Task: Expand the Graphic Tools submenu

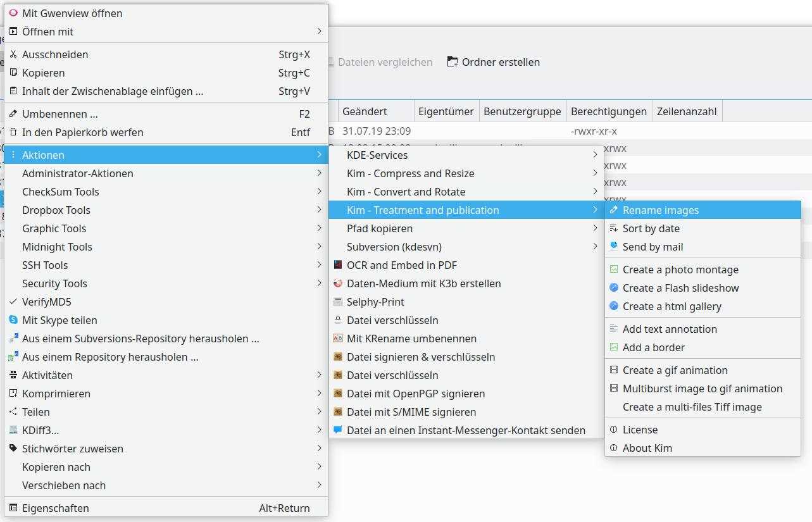Action: (166, 228)
